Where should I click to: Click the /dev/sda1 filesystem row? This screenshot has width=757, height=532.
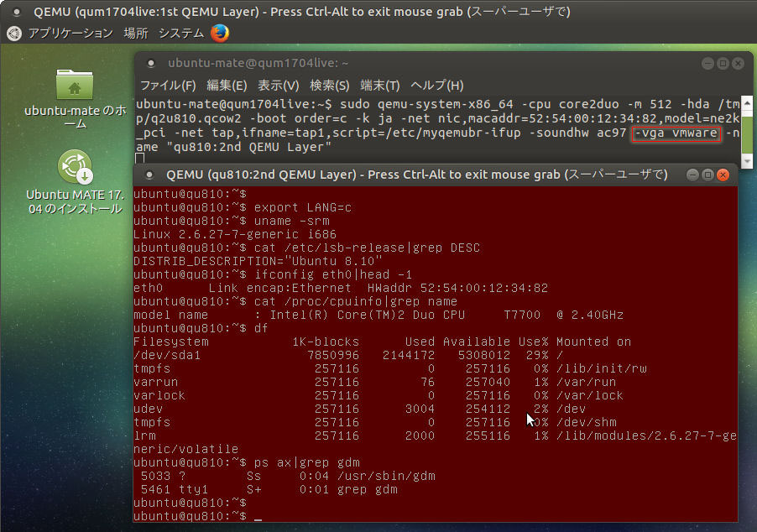tap(348, 355)
